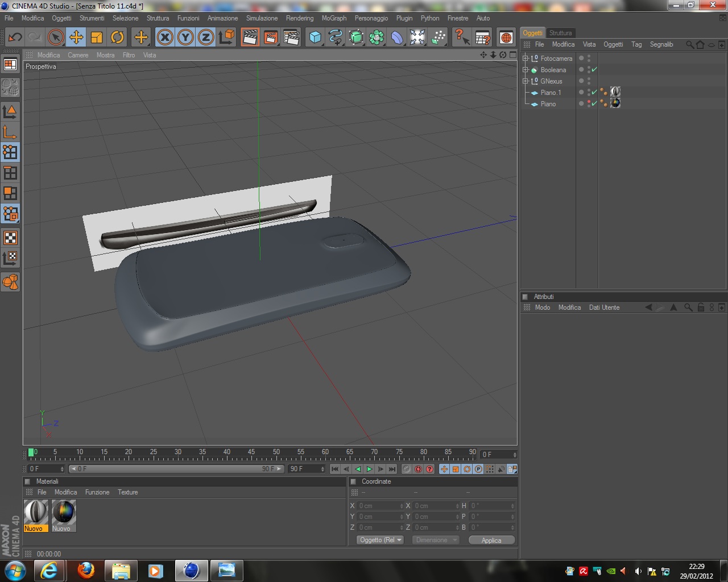The image size is (728, 582).
Task: Switch to polygon editing mode in sidebar
Action: [x=10, y=193]
